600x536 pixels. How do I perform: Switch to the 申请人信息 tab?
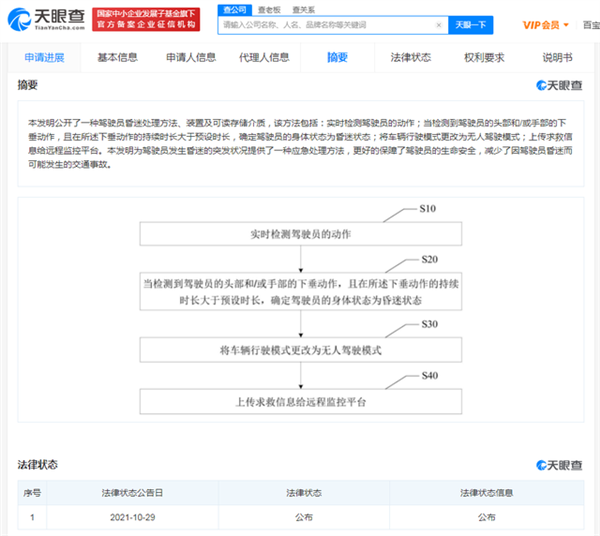[x=191, y=58]
